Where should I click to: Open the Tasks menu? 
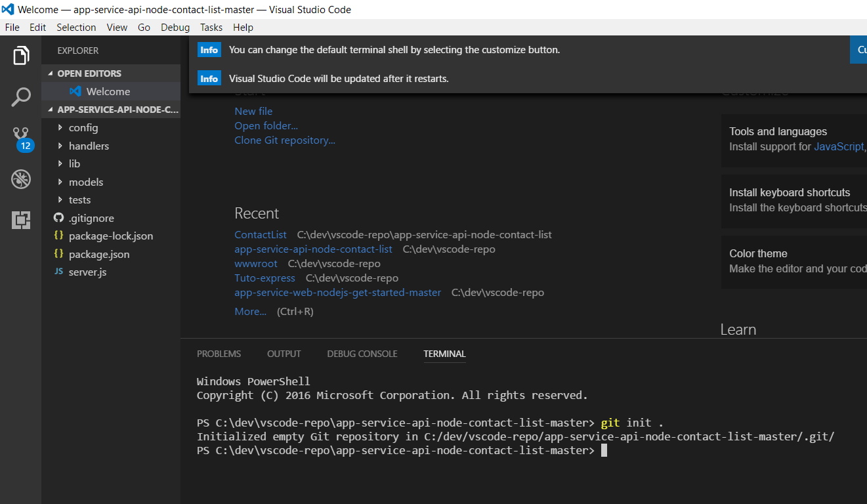[211, 27]
